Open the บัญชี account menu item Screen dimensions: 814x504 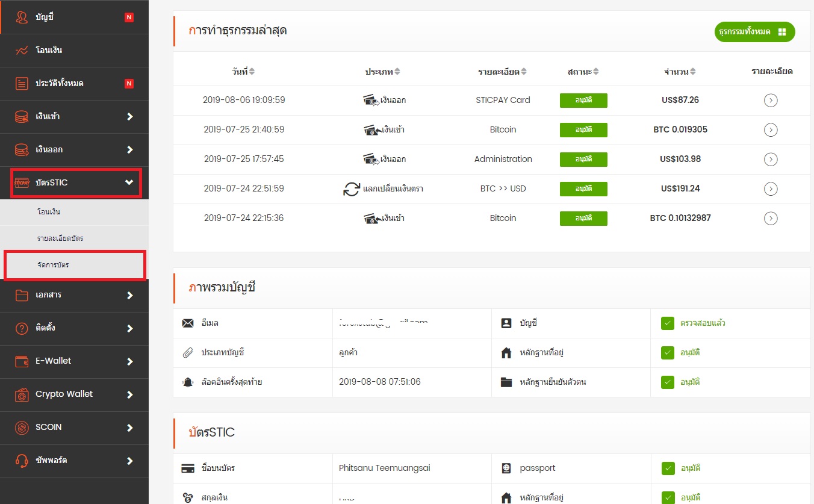coord(74,17)
